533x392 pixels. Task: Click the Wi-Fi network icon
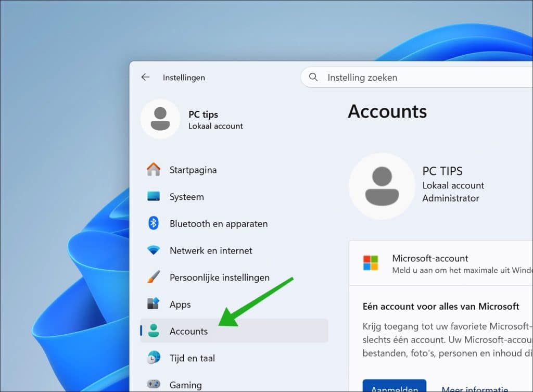point(154,250)
